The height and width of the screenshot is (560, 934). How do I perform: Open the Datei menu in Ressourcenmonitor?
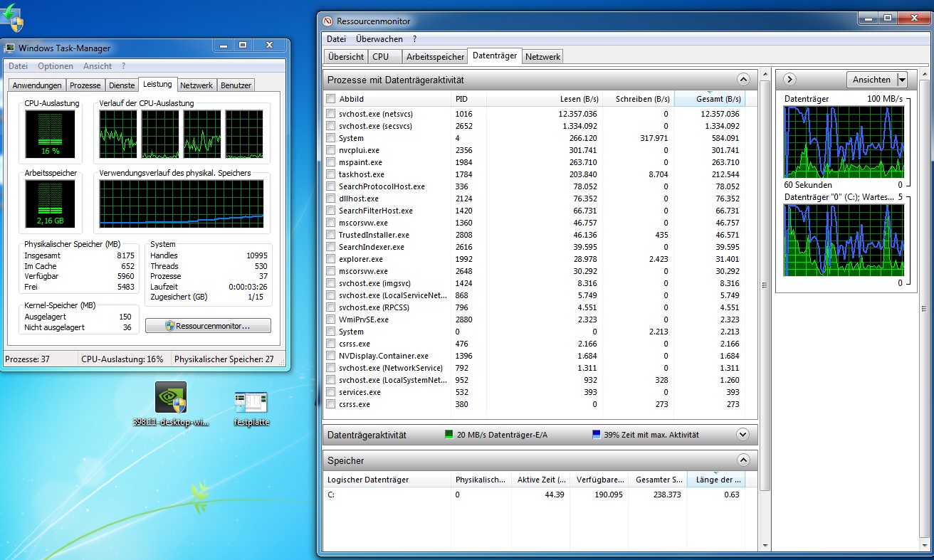(337, 39)
